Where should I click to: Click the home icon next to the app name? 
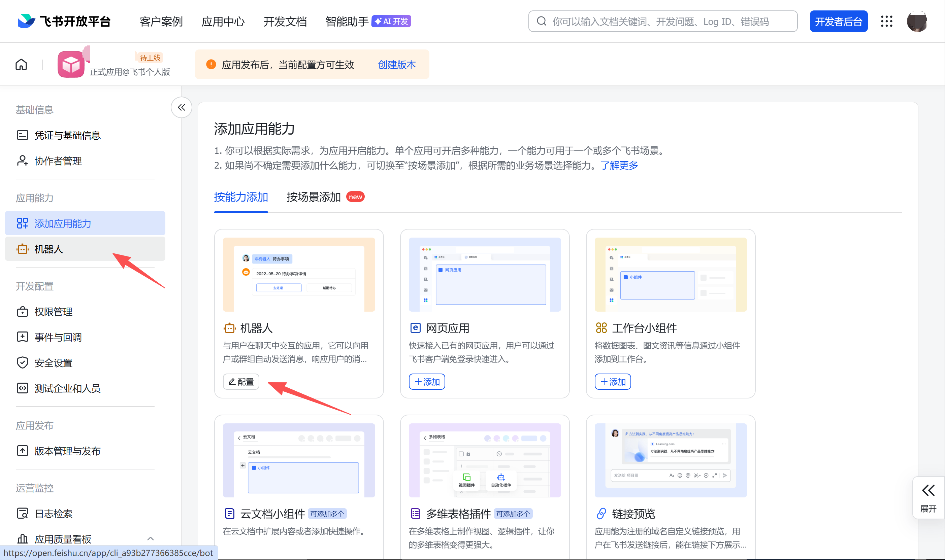point(21,64)
